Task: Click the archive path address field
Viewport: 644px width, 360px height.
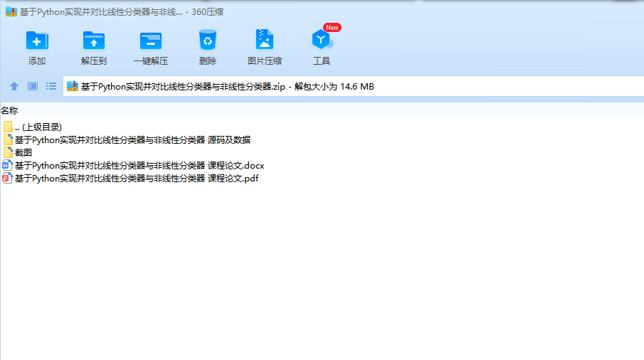Action: pyautogui.click(x=353, y=86)
